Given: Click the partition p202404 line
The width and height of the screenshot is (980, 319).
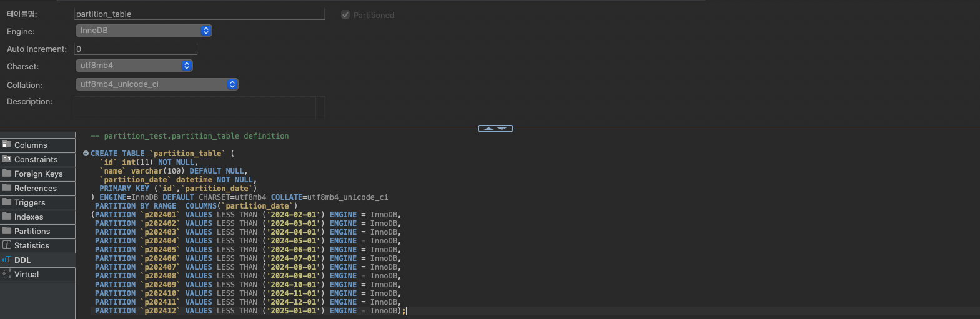Looking at the screenshot, I should pyautogui.click(x=248, y=240).
